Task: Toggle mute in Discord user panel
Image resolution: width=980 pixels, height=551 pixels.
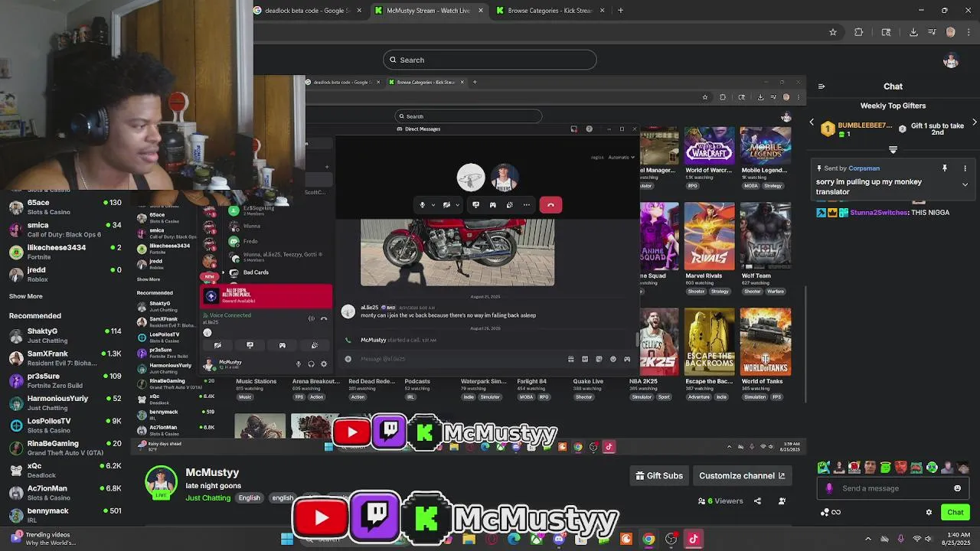Action: pos(299,364)
